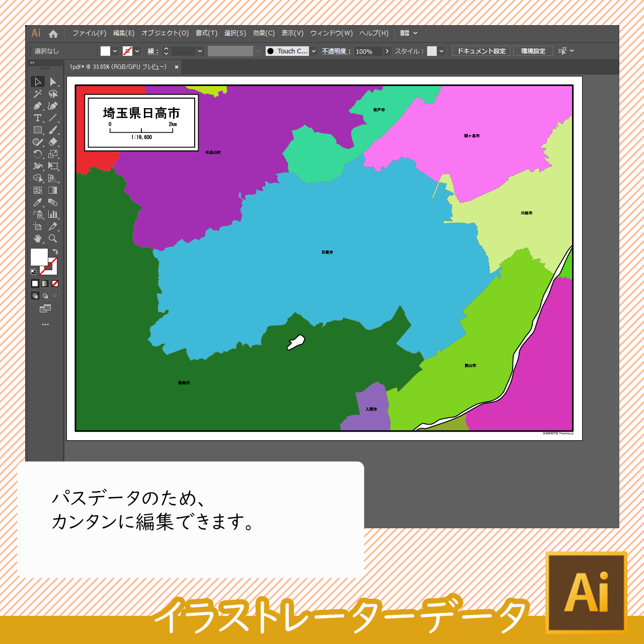Select the Hand tool
The image size is (644, 644).
[x=38, y=238]
